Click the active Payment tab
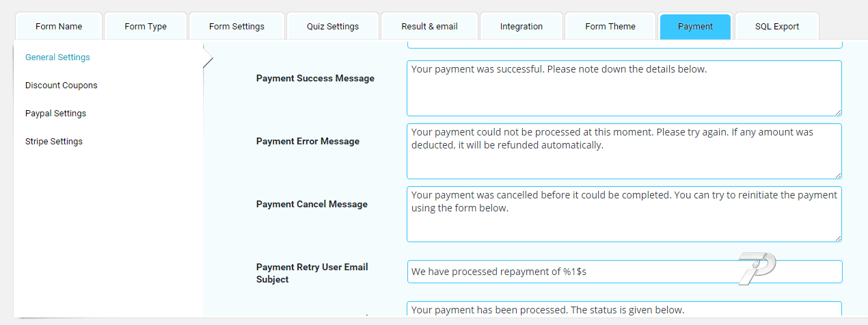The height and width of the screenshot is (325, 868). 695,27
